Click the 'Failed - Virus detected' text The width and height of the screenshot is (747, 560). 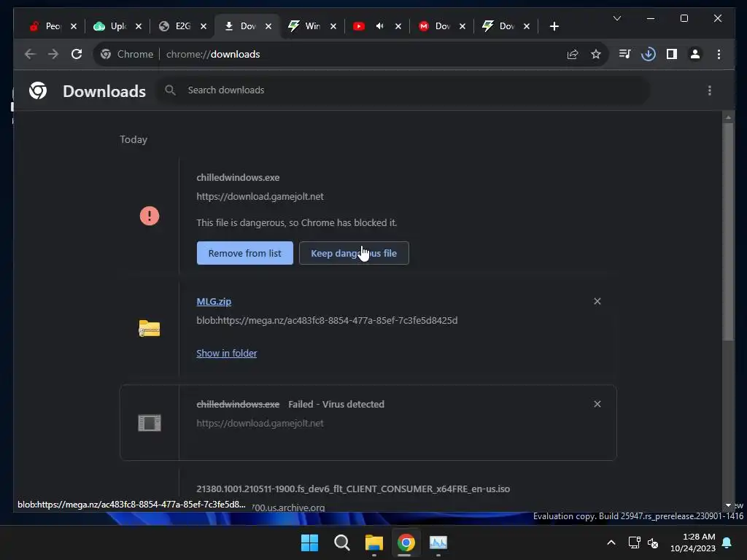(336, 404)
